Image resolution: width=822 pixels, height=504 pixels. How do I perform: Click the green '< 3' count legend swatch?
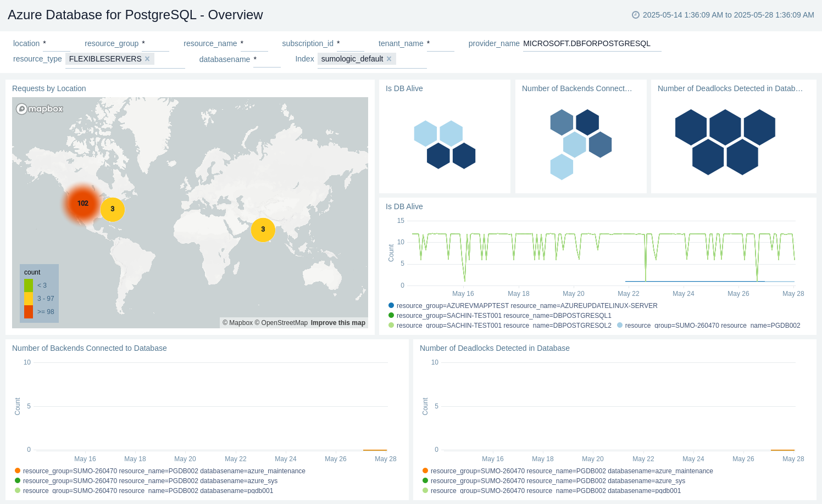point(29,285)
